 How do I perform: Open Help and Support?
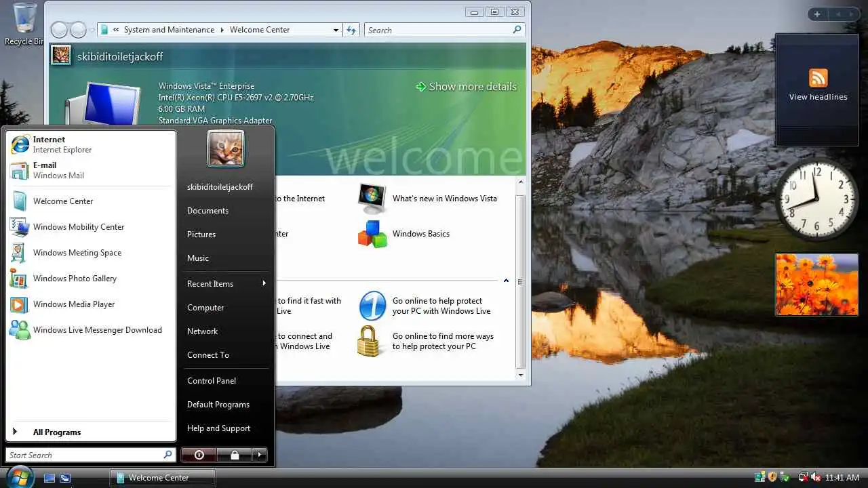click(x=226, y=428)
